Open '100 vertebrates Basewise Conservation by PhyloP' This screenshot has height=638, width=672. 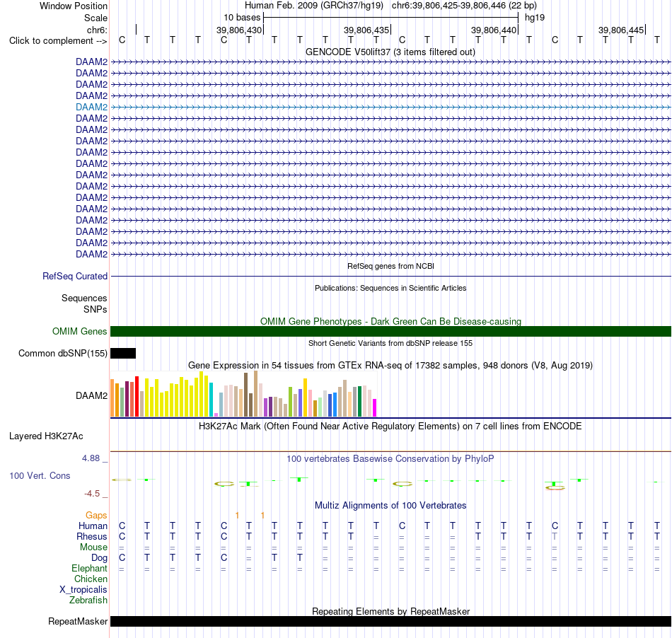[390, 459]
